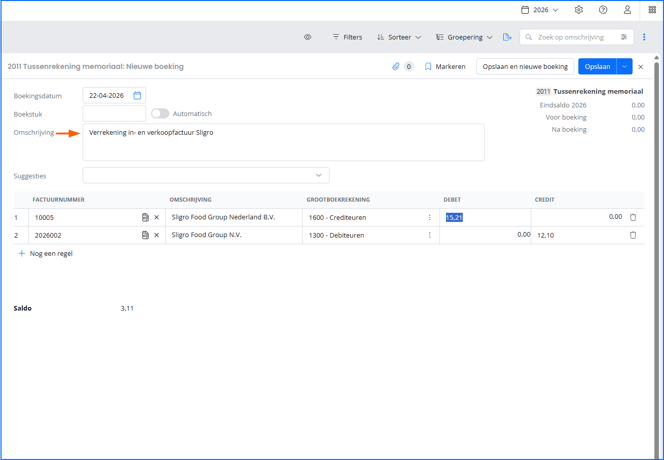Image resolution: width=664 pixels, height=460 pixels.
Task: Open the Groepering dropdown
Action: pos(464,37)
